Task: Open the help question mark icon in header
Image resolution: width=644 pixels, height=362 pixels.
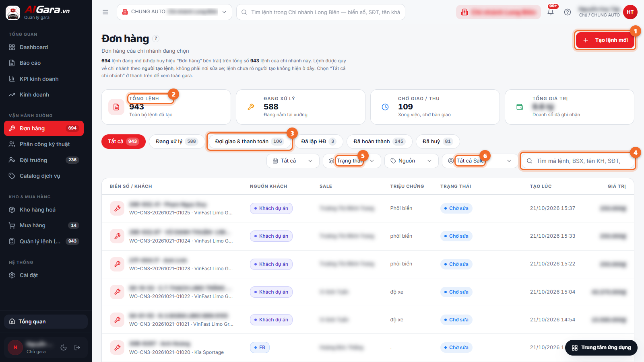Action: coord(568,12)
